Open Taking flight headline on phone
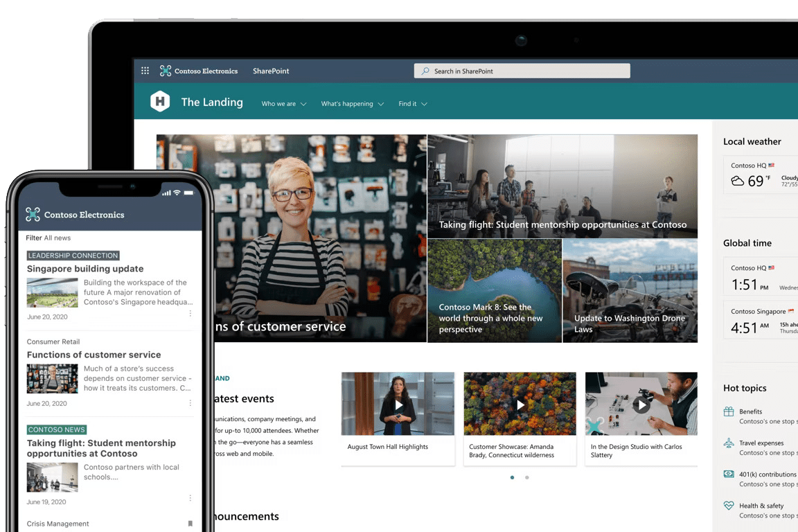The image size is (798, 532). coord(101,448)
